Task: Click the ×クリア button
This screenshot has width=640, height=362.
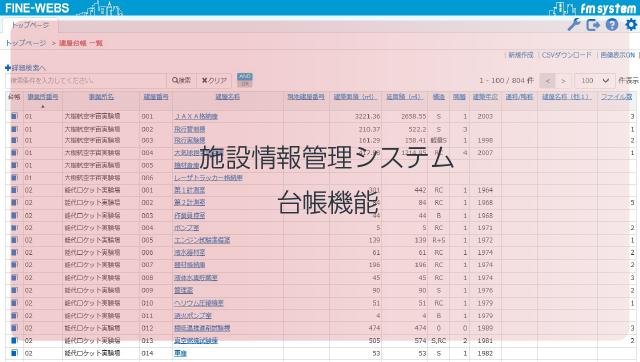Action: click(214, 81)
